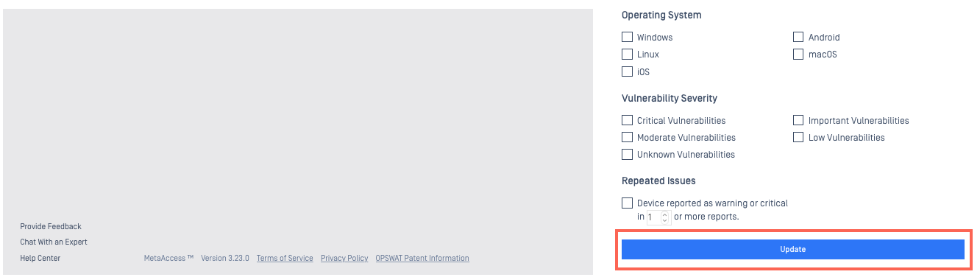Start Chat With an Expert
The image size is (980, 280).
(54, 242)
